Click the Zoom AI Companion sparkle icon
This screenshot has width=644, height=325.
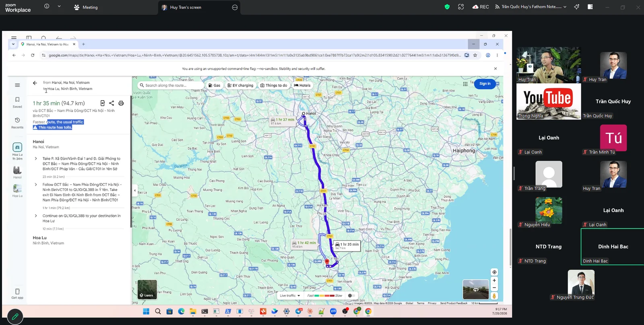click(577, 7)
